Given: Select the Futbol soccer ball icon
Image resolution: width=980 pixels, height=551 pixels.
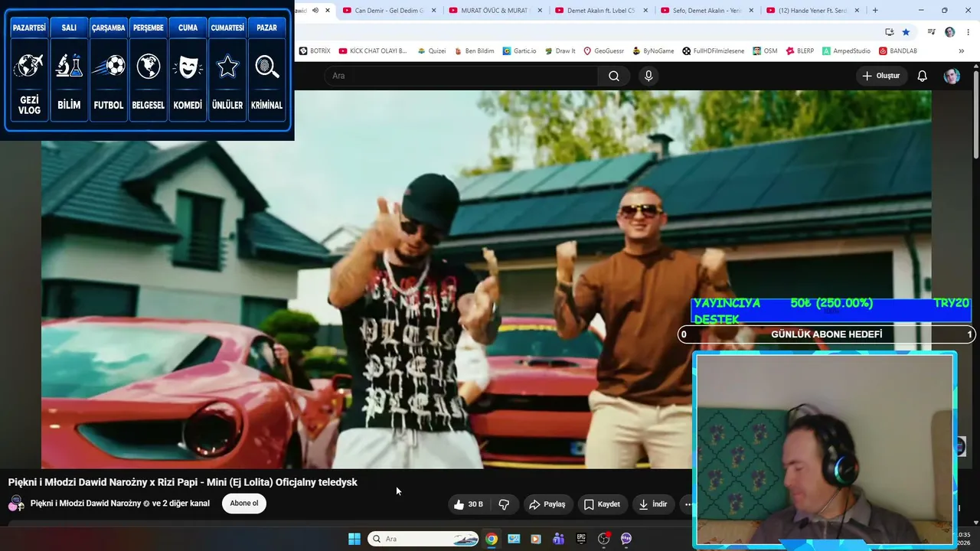Looking at the screenshot, I should [x=109, y=66].
